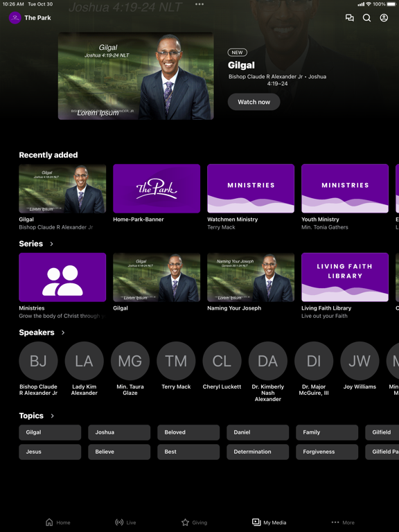Switch to the Live tab

pos(125,522)
